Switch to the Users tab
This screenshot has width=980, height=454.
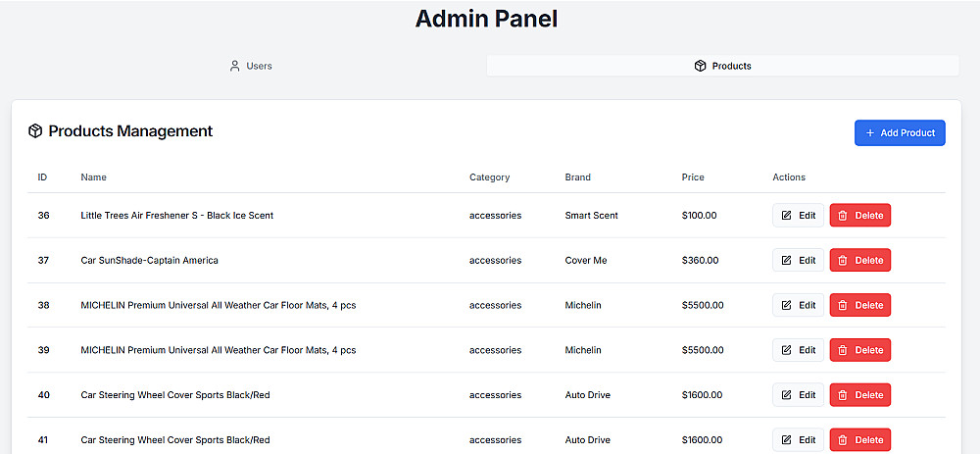(250, 66)
